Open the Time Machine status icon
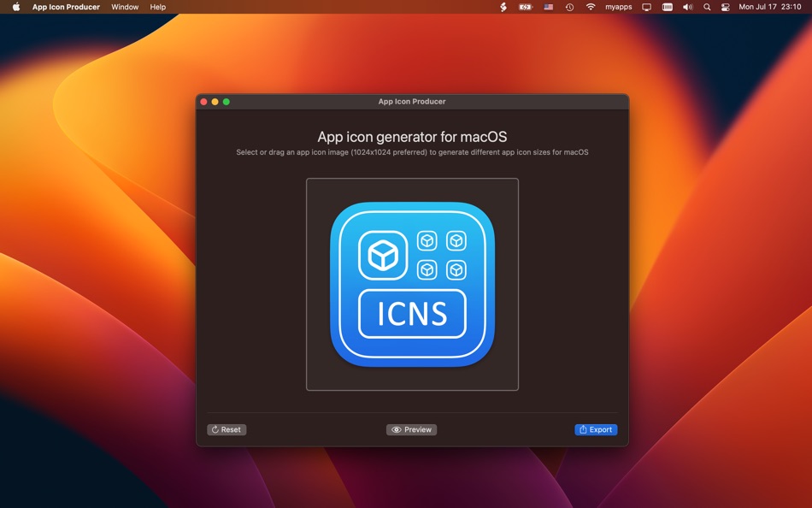812x508 pixels. [x=569, y=7]
